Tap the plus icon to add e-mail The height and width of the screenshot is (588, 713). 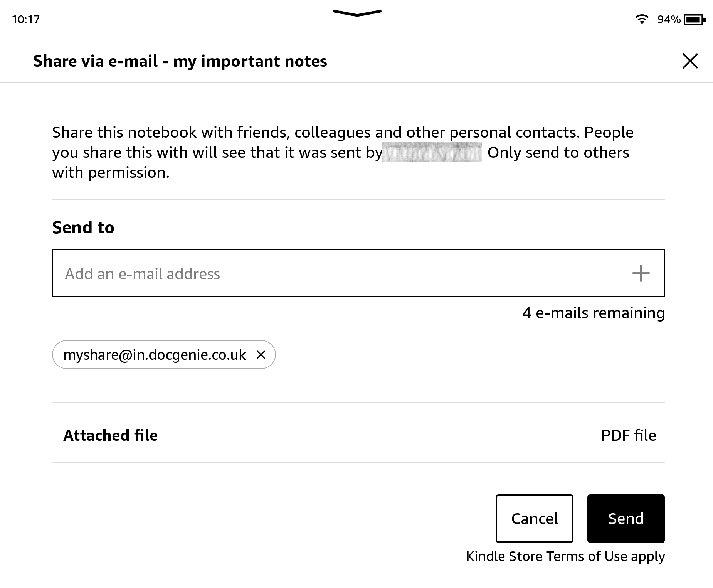click(x=641, y=273)
